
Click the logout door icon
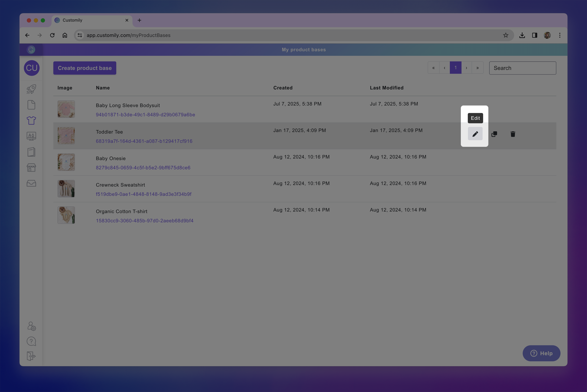[31, 356]
